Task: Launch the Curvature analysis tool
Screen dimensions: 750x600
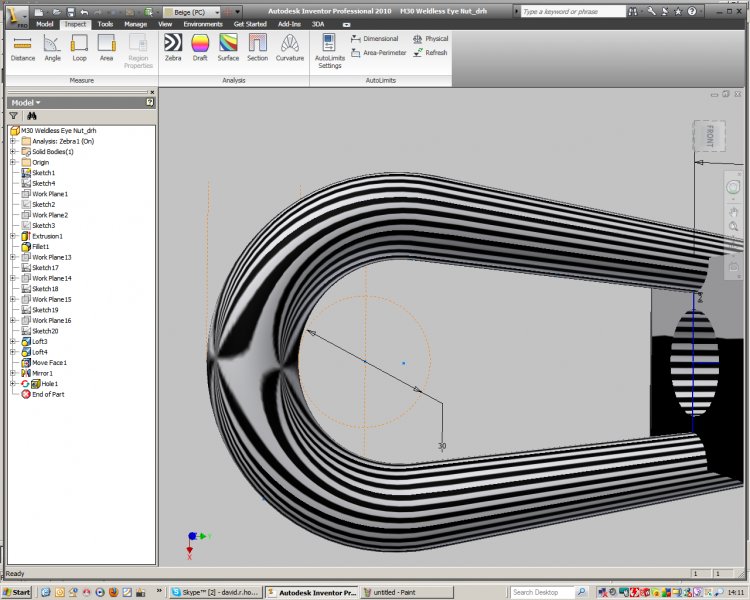Action: click(289, 47)
